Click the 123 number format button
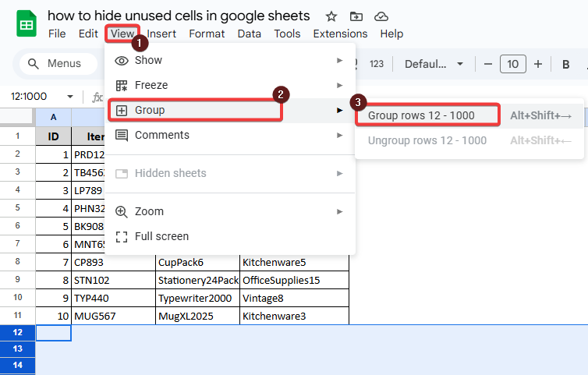Screen dimensions: 588x375 [x=377, y=64]
